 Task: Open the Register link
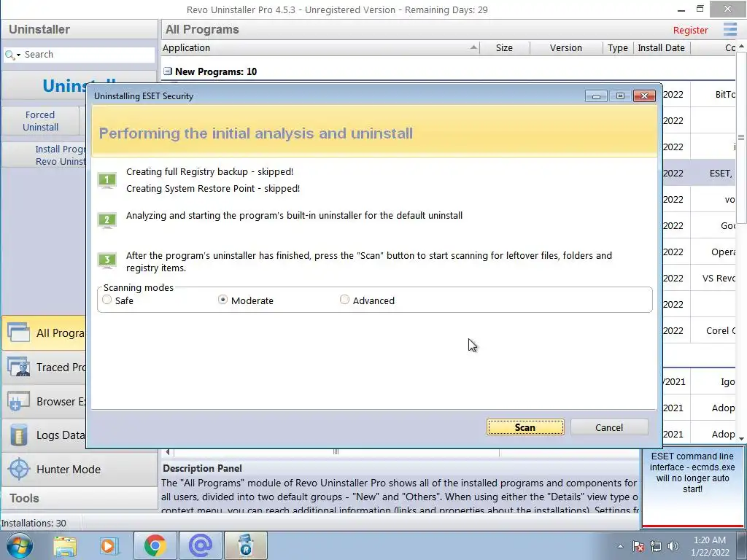tap(690, 30)
